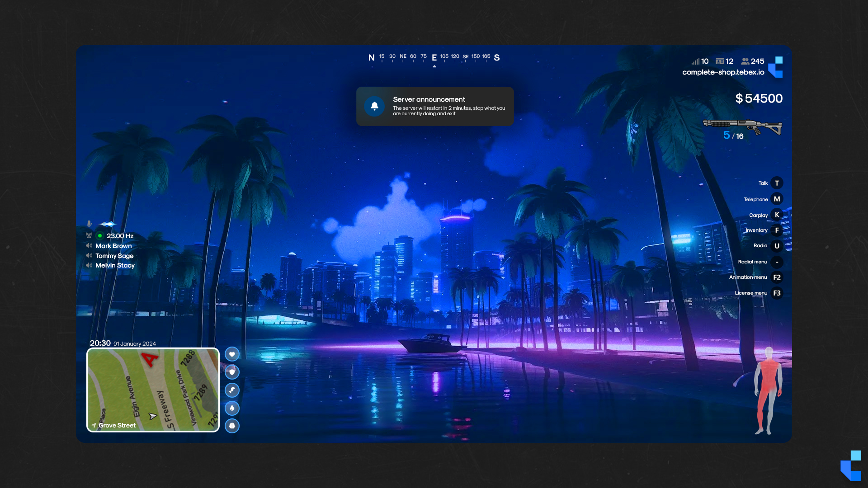This screenshot has height=488, width=868.
Task: Click the server announcement bell icon
Action: click(x=374, y=106)
